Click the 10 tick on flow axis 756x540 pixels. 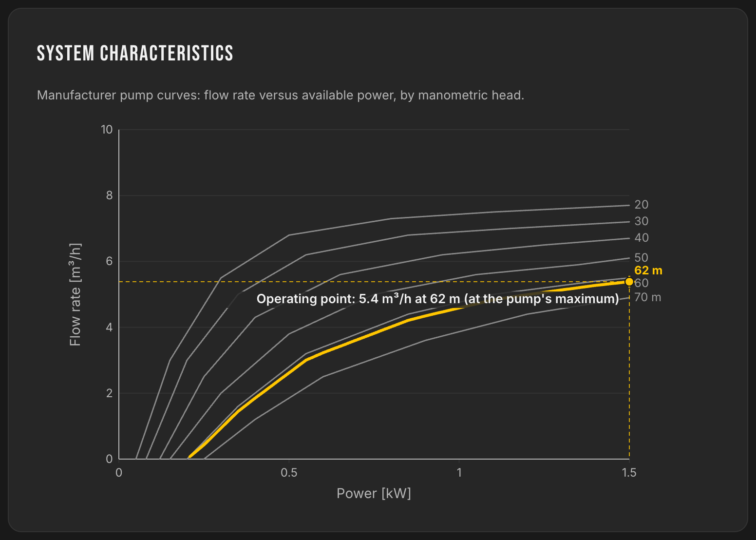[x=107, y=130]
